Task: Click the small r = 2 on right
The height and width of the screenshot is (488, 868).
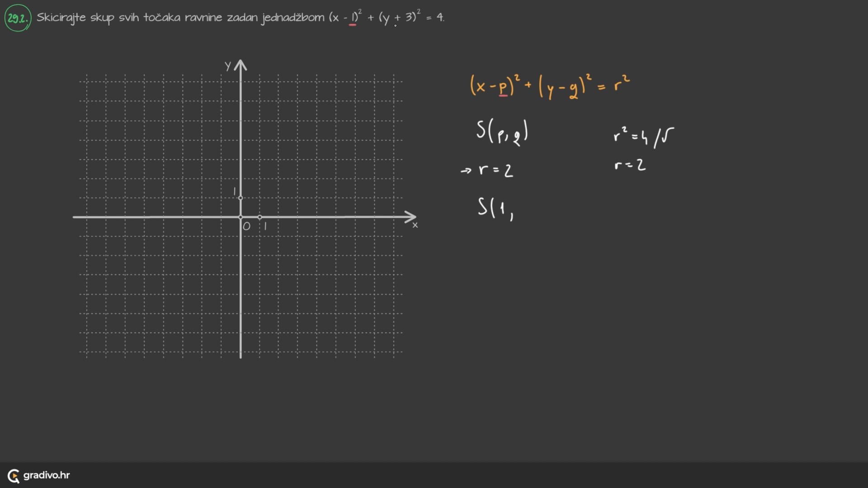Action: [x=630, y=165]
